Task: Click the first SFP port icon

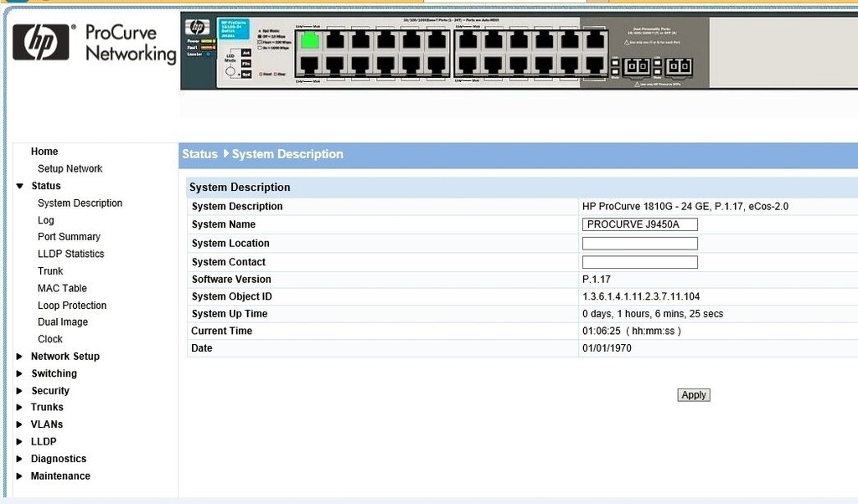Action: [x=635, y=65]
